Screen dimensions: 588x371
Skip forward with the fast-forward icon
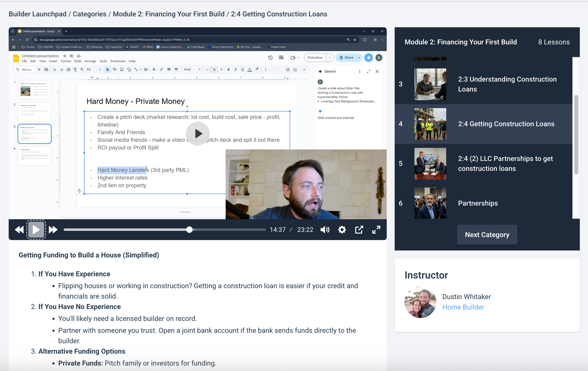(53, 230)
